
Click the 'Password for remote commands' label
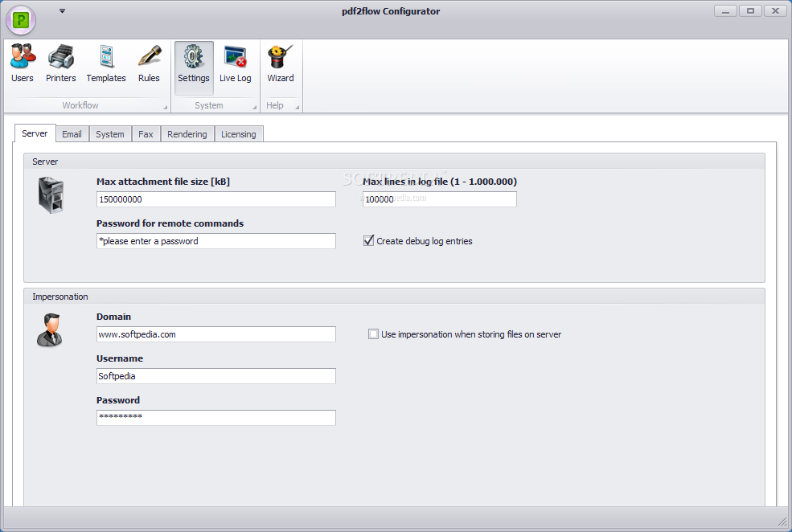coord(170,223)
